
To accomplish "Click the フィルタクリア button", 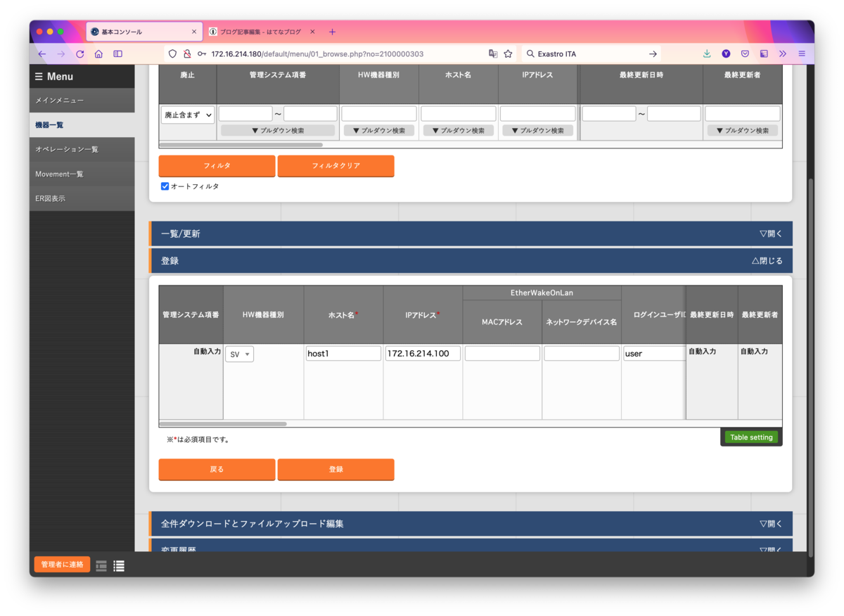I will pos(335,166).
